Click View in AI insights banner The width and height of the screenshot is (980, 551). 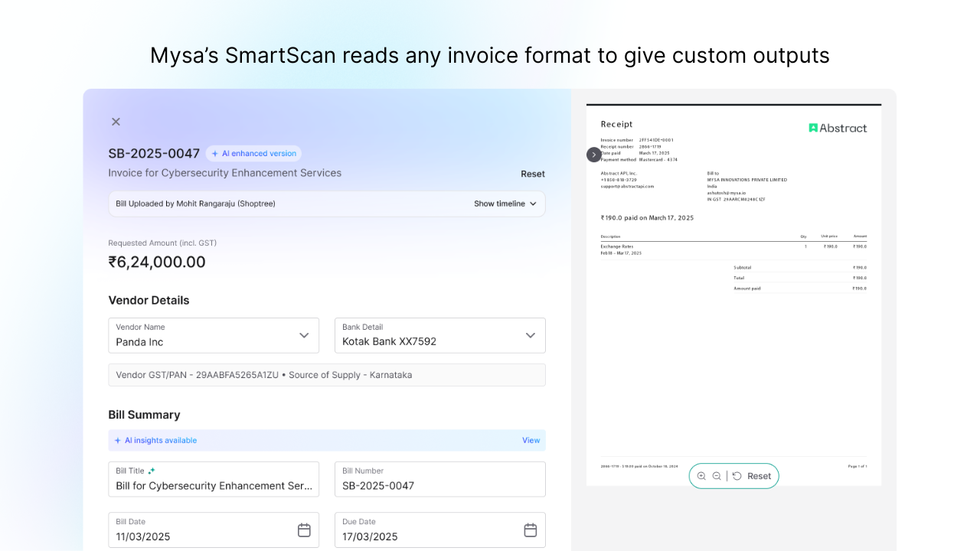(x=531, y=440)
